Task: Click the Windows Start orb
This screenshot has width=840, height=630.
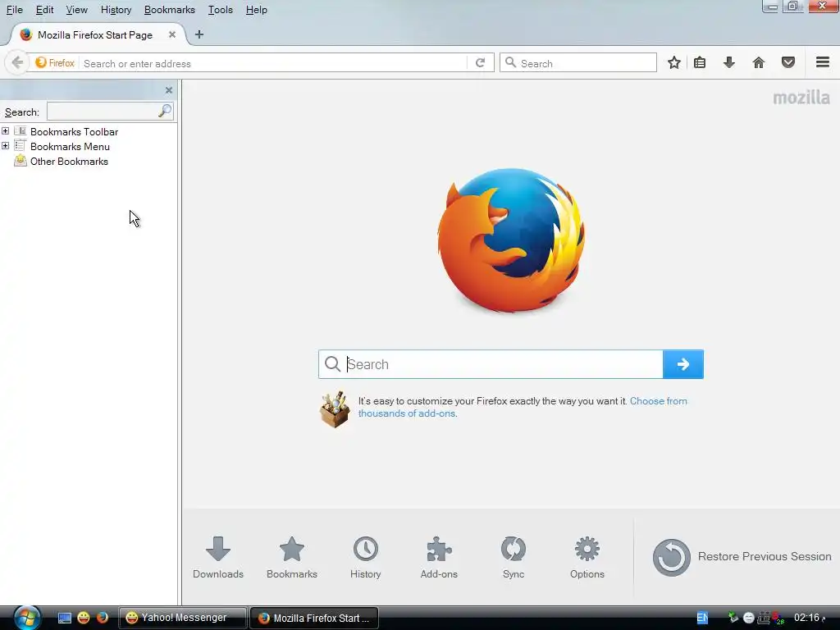Action: click(x=27, y=618)
